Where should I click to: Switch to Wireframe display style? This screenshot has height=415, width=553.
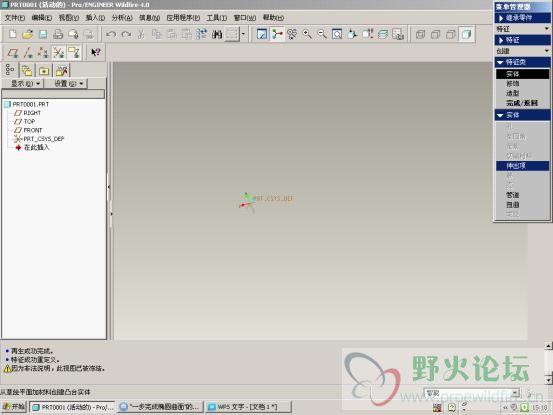point(420,34)
